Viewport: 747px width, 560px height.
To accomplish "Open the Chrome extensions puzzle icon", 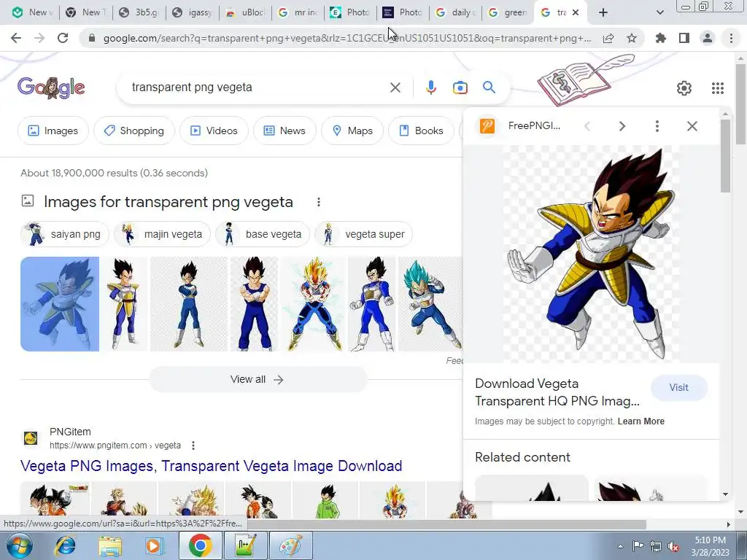I will point(661,38).
